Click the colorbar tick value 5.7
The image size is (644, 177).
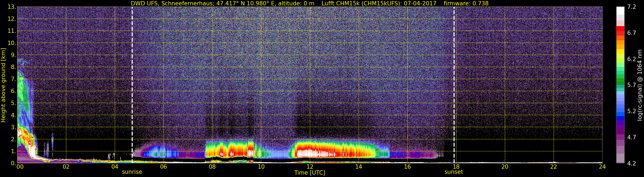(632, 85)
